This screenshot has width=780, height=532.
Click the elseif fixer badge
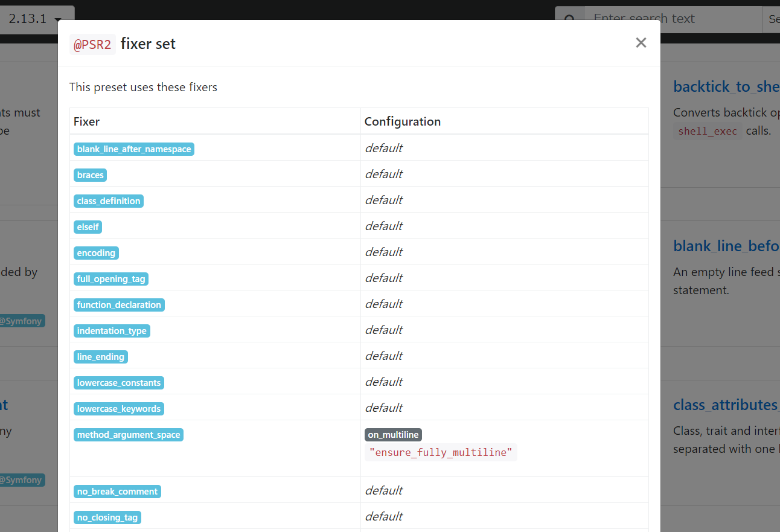pos(88,227)
